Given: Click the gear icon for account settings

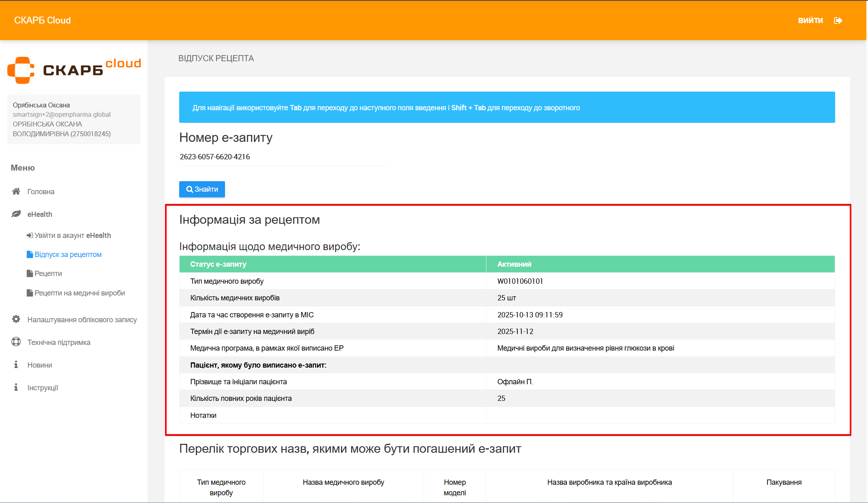Looking at the screenshot, I should pos(16,319).
